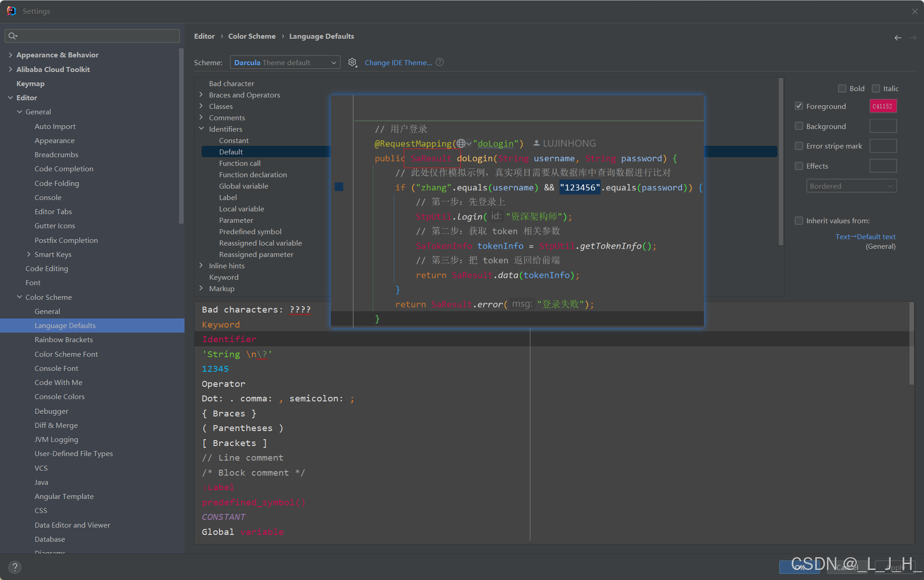Close the Settings dialog with the X

pos(914,11)
